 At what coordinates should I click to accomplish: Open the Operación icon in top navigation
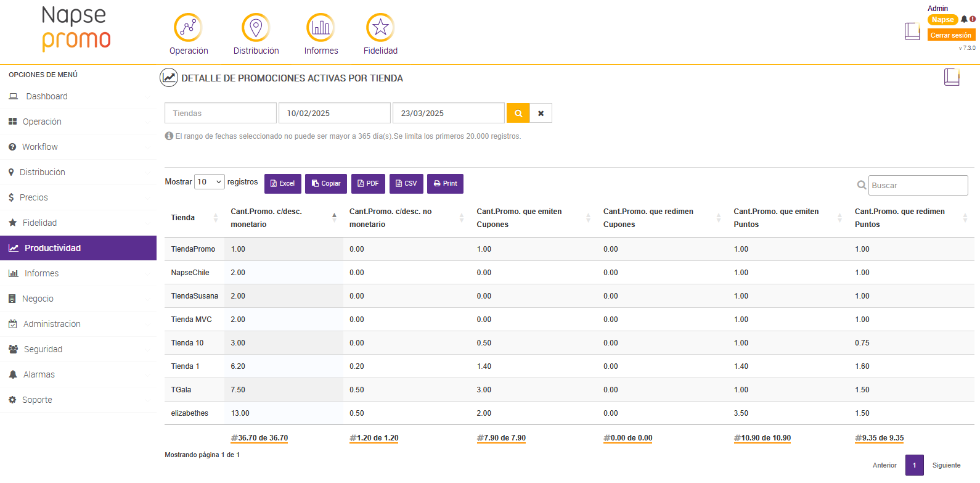[x=188, y=28]
